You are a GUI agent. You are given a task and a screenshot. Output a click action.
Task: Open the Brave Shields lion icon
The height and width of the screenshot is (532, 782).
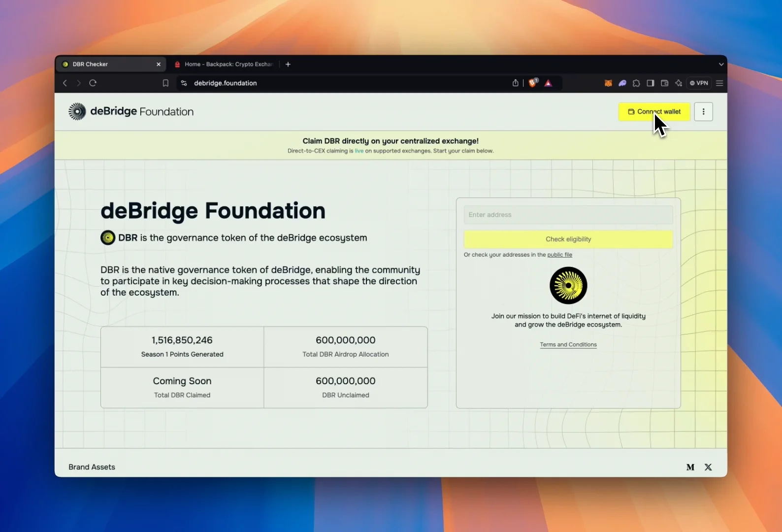[533, 83]
